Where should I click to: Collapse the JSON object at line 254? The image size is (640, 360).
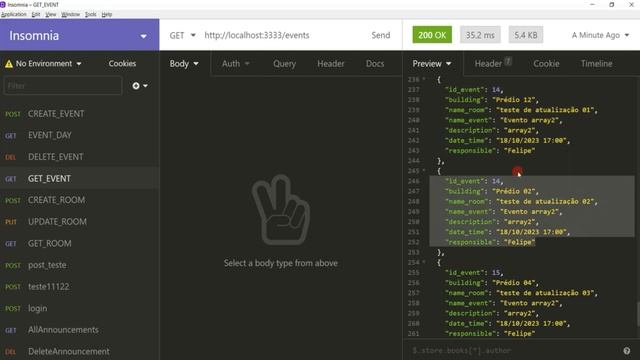[424, 262]
